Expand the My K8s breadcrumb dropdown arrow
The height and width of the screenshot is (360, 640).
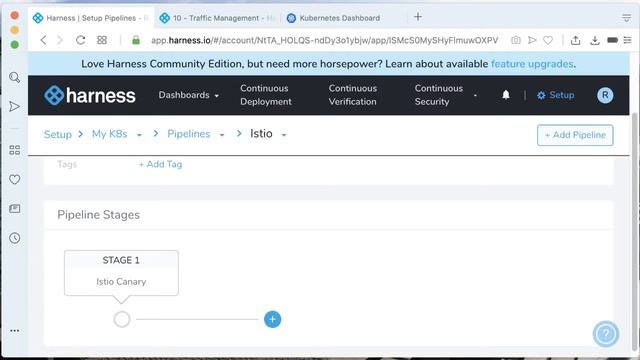[139, 135]
